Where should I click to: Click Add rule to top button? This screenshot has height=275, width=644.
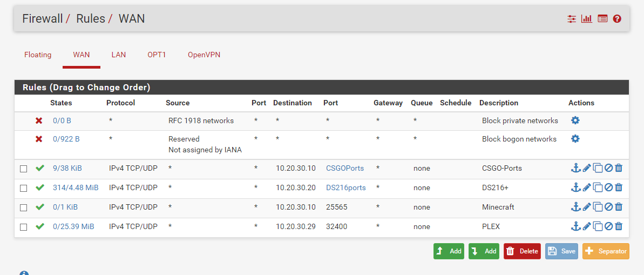(x=449, y=251)
